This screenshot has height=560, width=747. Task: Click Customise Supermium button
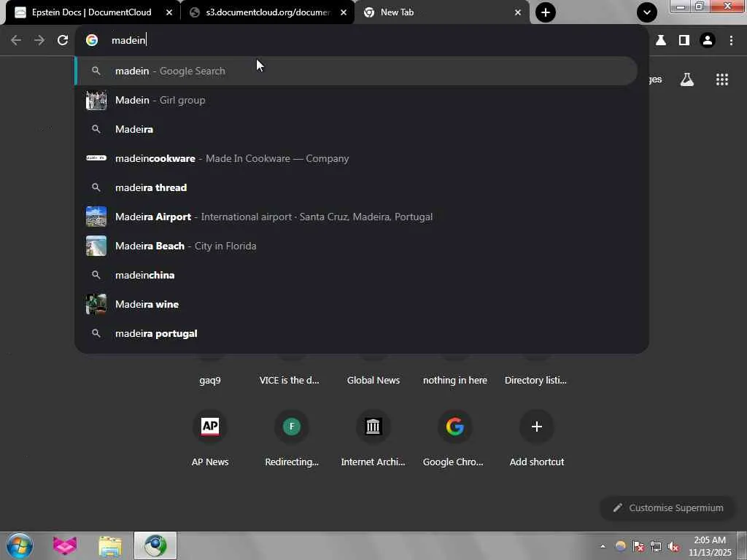click(x=668, y=507)
